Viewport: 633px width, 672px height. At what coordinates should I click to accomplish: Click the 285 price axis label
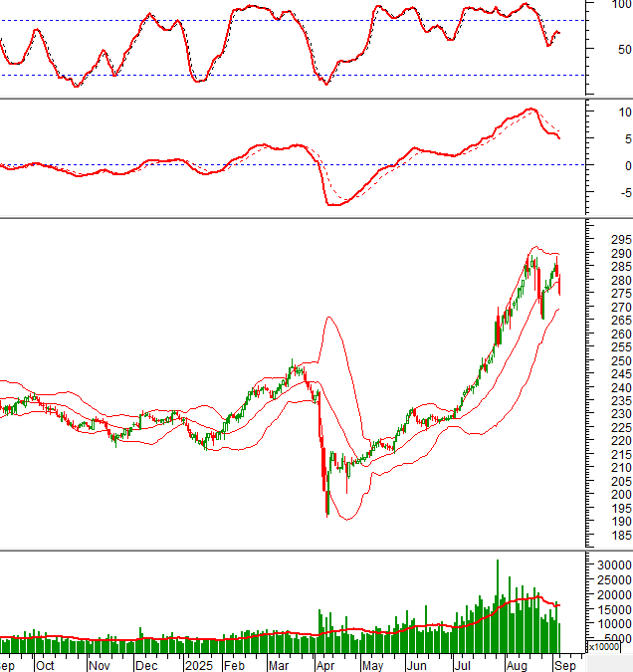(x=621, y=267)
